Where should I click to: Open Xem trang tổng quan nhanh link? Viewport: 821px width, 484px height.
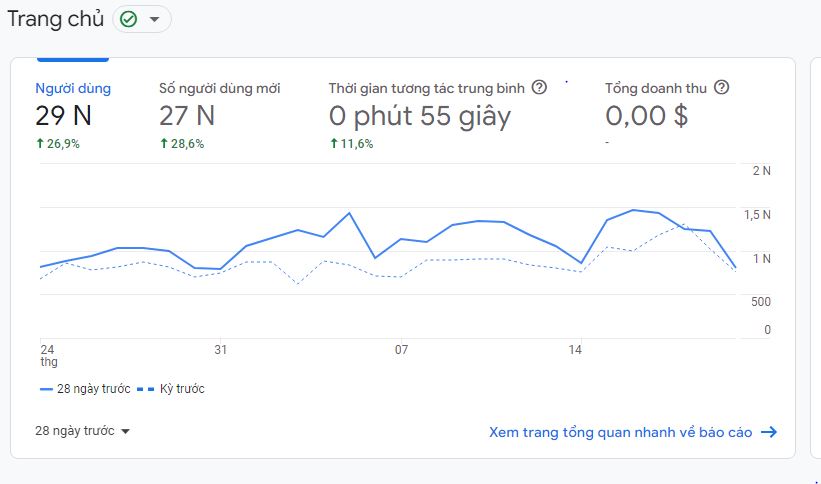(620, 432)
